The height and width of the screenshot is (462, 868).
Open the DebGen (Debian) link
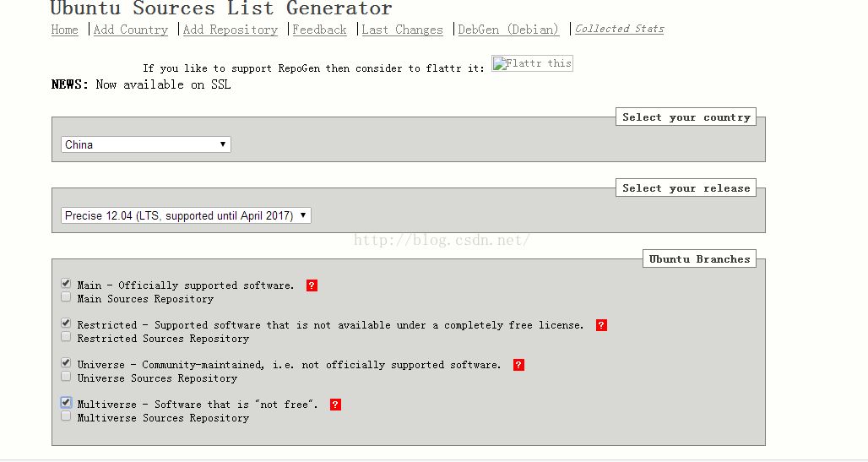tap(508, 30)
